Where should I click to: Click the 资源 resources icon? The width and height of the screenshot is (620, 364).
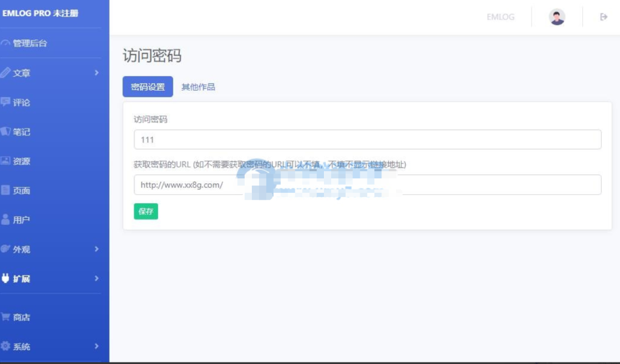7,161
